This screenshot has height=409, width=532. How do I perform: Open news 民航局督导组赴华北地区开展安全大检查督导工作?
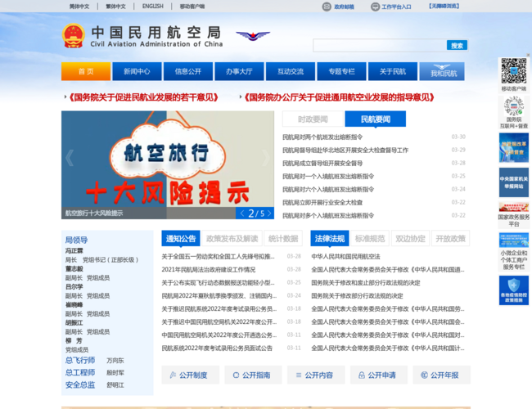coord(345,151)
